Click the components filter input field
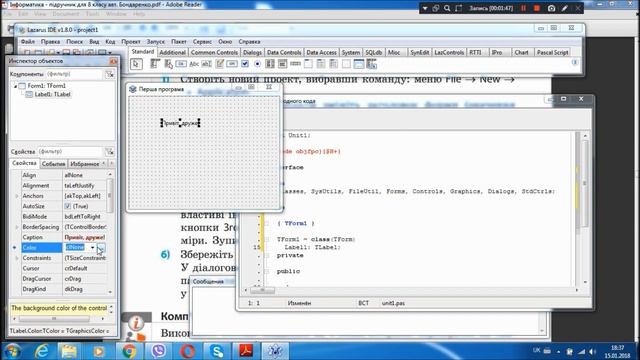Image resolution: width=640 pixels, height=360 pixels. tap(73, 74)
